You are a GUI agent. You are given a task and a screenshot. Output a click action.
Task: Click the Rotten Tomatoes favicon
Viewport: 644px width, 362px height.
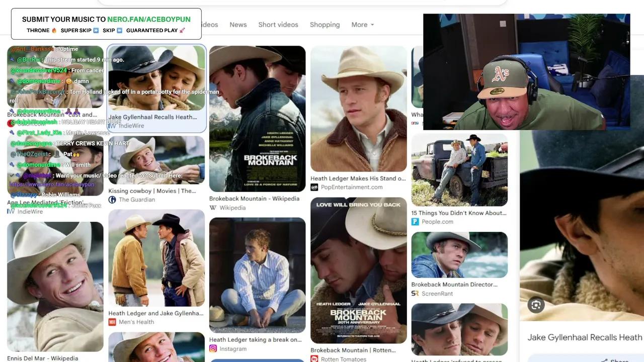[x=314, y=359]
